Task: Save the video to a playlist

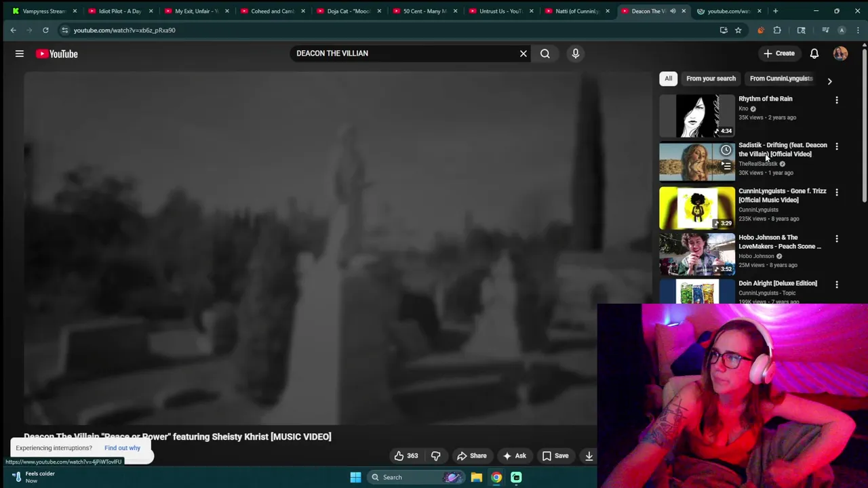Action: [555, 456]
